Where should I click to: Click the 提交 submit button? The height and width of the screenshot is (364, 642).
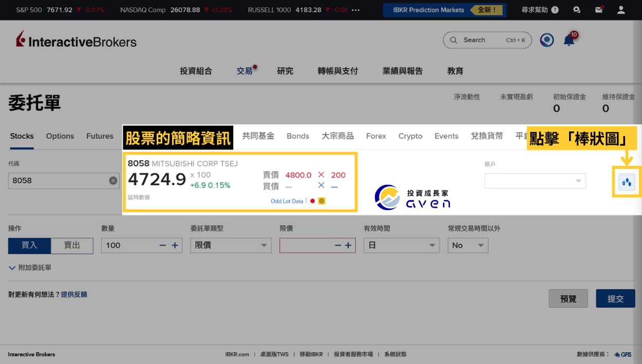pyautogui.click(x=615, y=298)
